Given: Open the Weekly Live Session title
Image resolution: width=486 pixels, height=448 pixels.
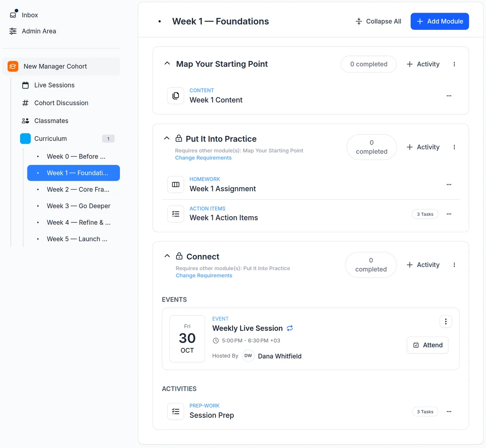Looking at the screenshot, I should pos(247,328).
